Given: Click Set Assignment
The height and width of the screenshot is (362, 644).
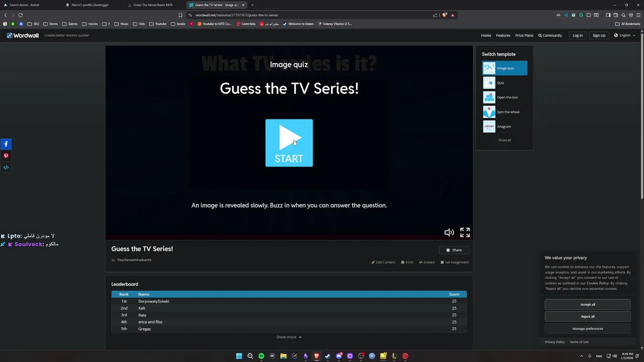Looking at the screenshot, I should (x=454, y=262).
